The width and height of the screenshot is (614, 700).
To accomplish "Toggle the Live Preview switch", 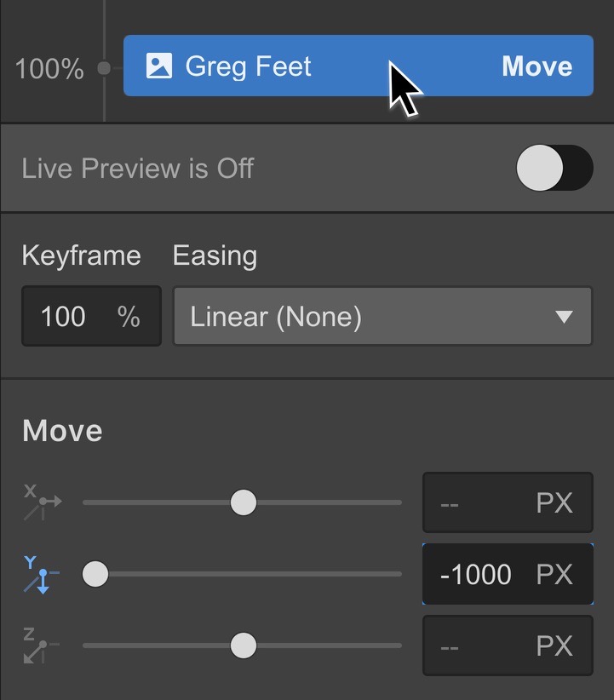I will click(554, 168).
